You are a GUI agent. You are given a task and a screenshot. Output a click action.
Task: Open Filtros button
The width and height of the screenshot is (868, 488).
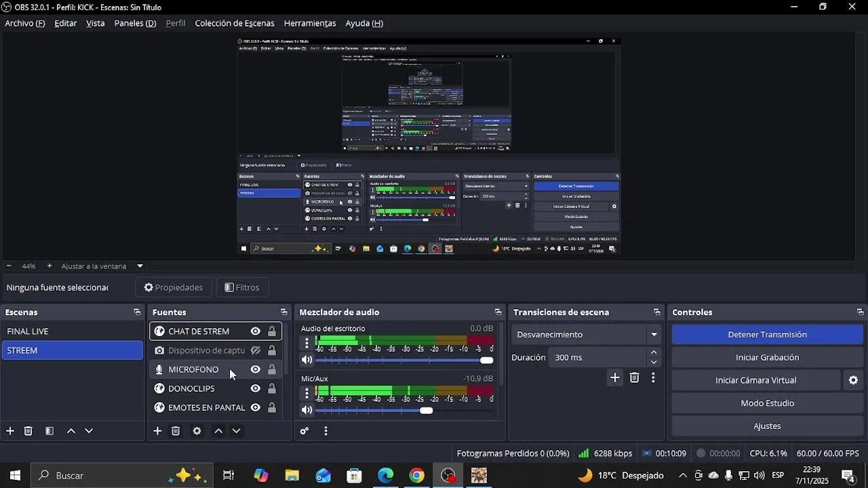(241, 287)
